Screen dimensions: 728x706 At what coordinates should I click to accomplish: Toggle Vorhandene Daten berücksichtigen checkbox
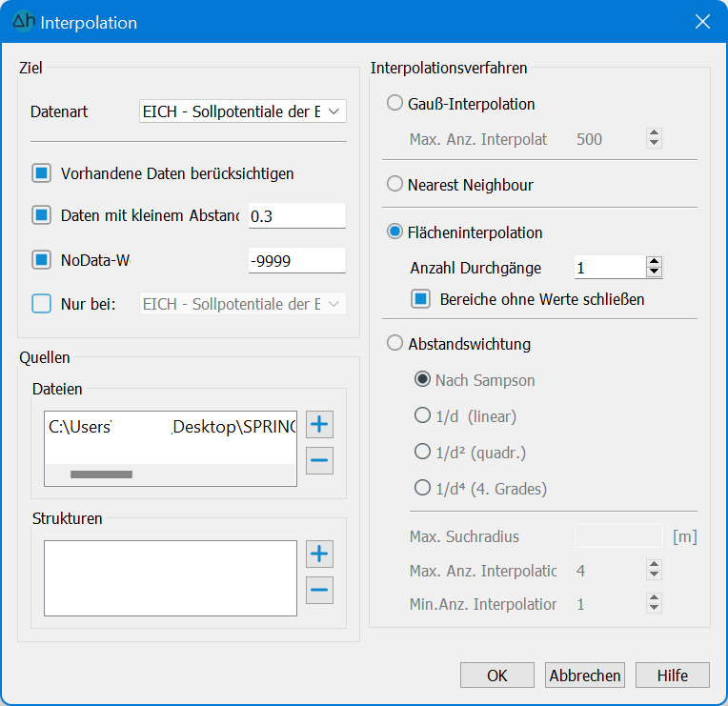tap(41, 173)
